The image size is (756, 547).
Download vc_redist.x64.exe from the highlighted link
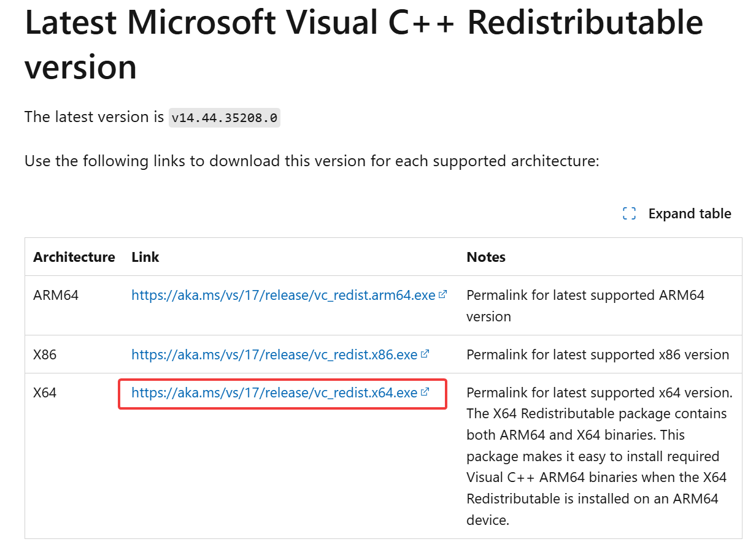(274, 392)
